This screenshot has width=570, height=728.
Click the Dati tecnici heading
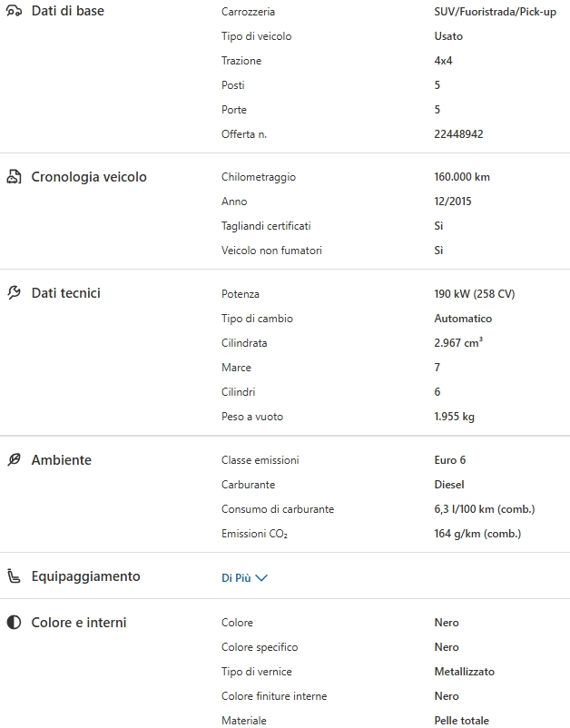(x=65, y=293)
